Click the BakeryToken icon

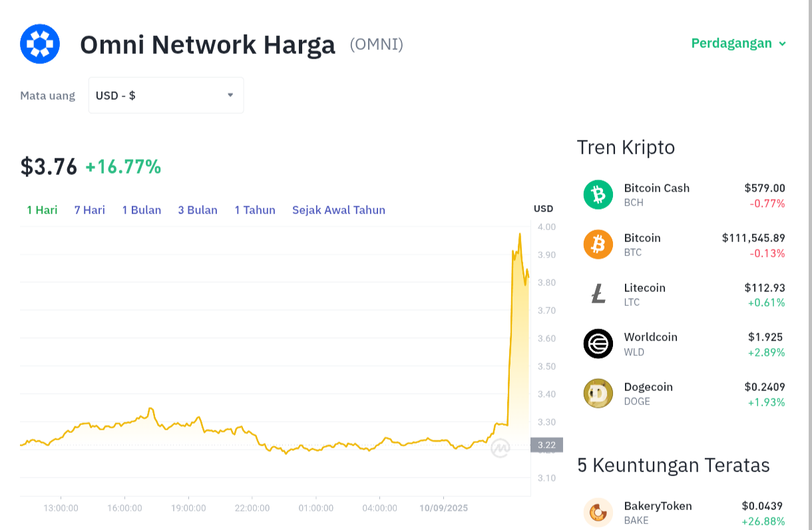(598, 513)
